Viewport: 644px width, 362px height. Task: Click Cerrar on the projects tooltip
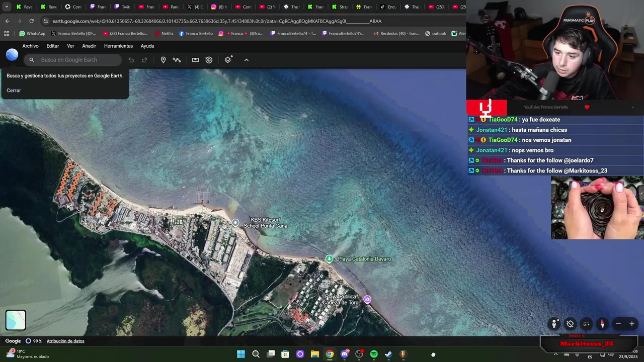[x=14, y=90]
